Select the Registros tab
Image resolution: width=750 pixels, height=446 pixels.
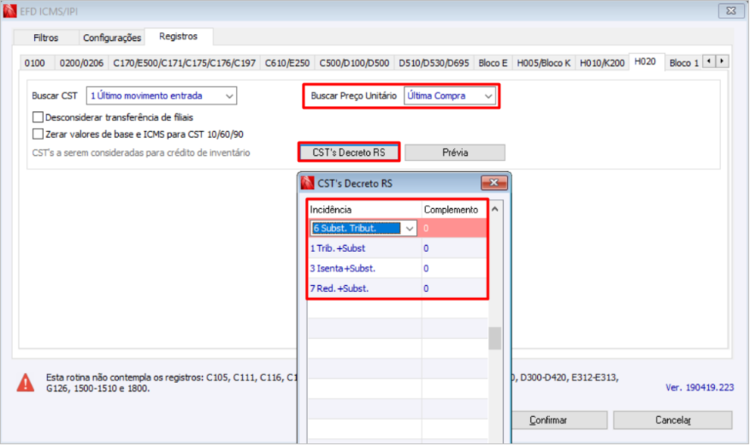point(178,36)
